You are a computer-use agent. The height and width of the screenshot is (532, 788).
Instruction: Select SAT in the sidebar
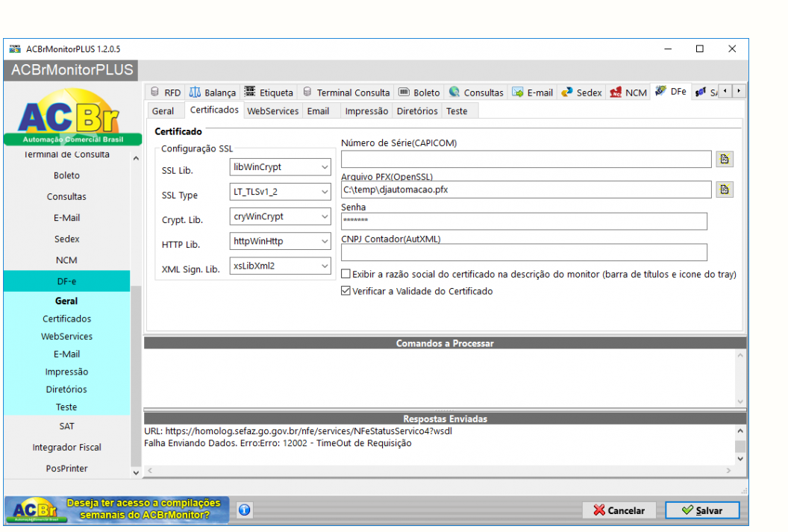(x=67, y=426)
